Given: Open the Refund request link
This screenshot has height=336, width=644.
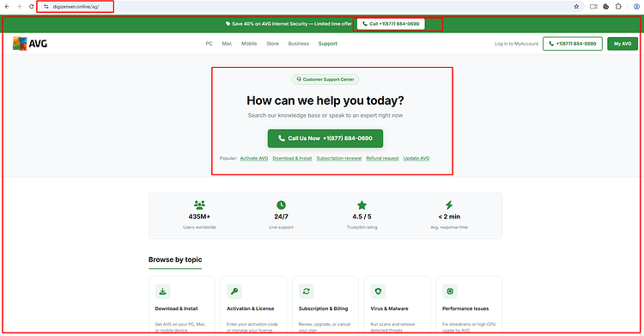Looking at the screenshot, I should click(x=382, y=158).
